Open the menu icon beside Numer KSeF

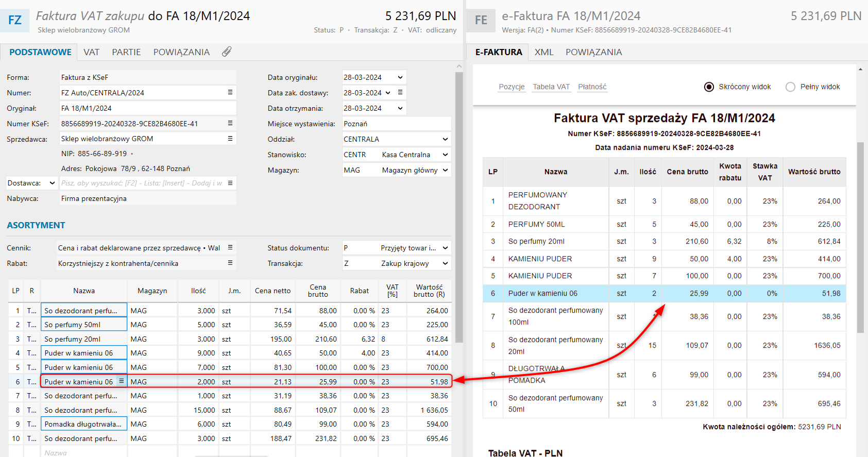pos(230,123)
